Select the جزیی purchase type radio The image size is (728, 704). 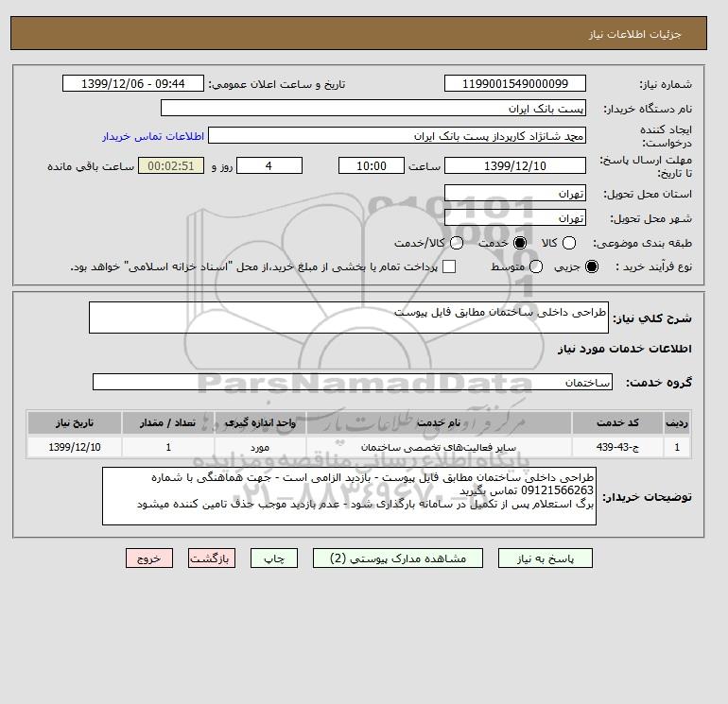592,266
